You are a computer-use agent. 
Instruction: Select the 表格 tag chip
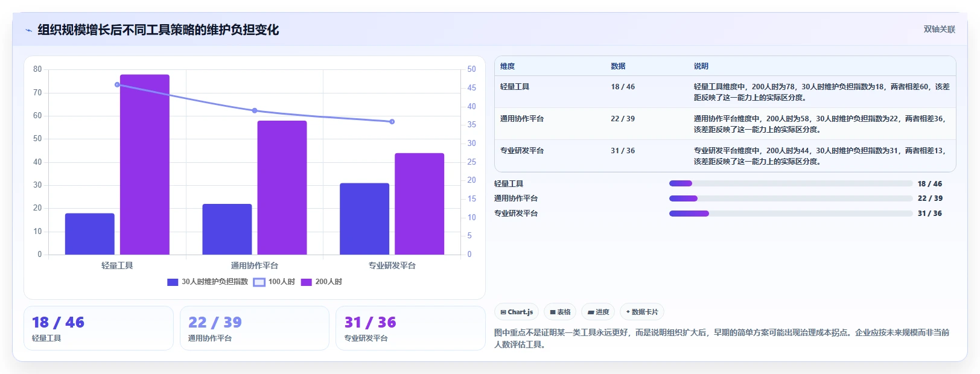[560, 312]
